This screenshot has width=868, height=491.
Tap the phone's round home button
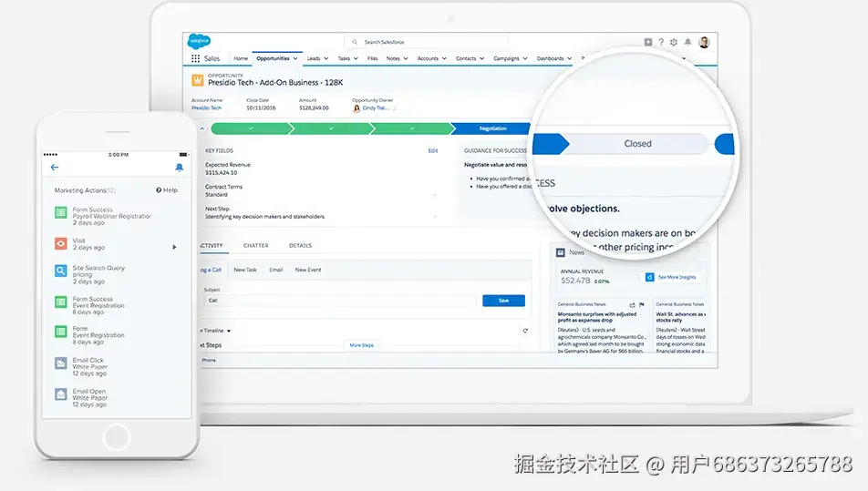tap(117, 437)
